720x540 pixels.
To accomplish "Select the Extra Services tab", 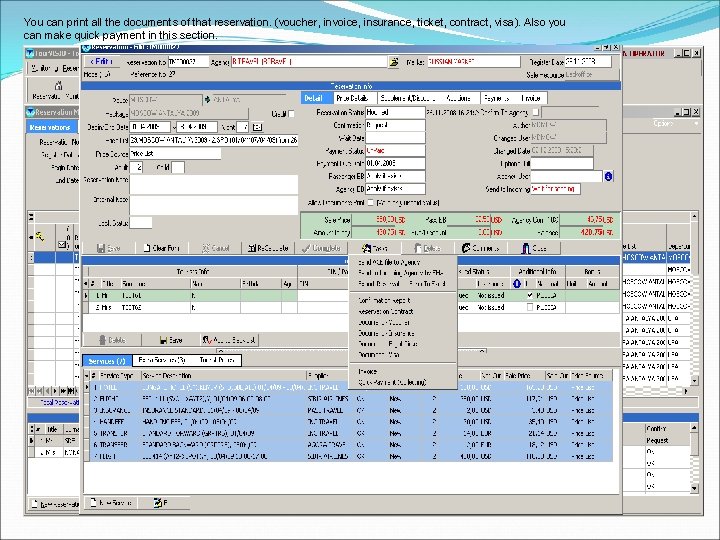I will coord(162,360).
